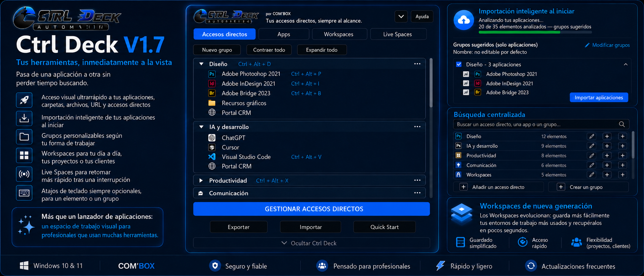
Task: Open the Live Spaces tab
Action: 398,34
